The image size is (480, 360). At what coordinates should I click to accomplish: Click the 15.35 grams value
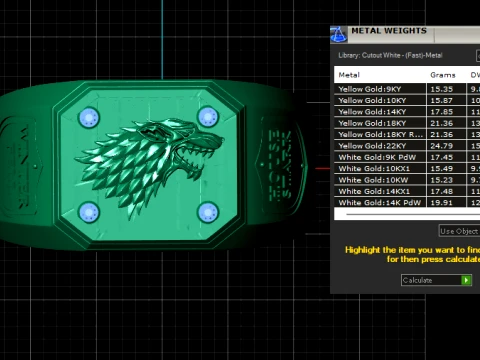[x=441, y=89]
